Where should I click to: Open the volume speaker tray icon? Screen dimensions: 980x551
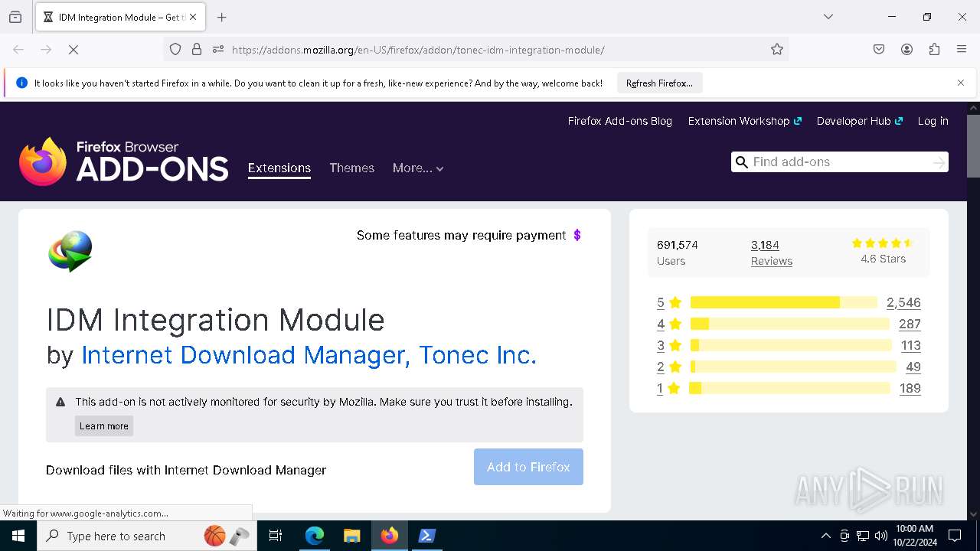[x=881, y=536]
